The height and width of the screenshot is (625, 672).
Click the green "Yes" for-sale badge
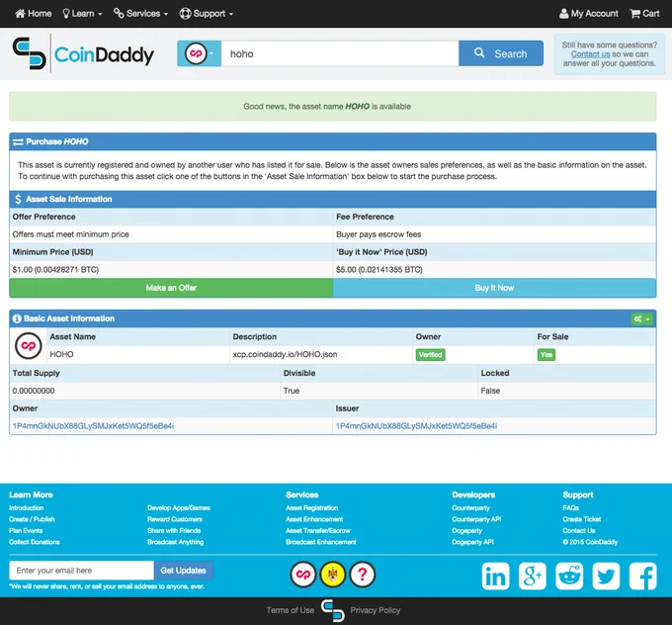point(546,355)
